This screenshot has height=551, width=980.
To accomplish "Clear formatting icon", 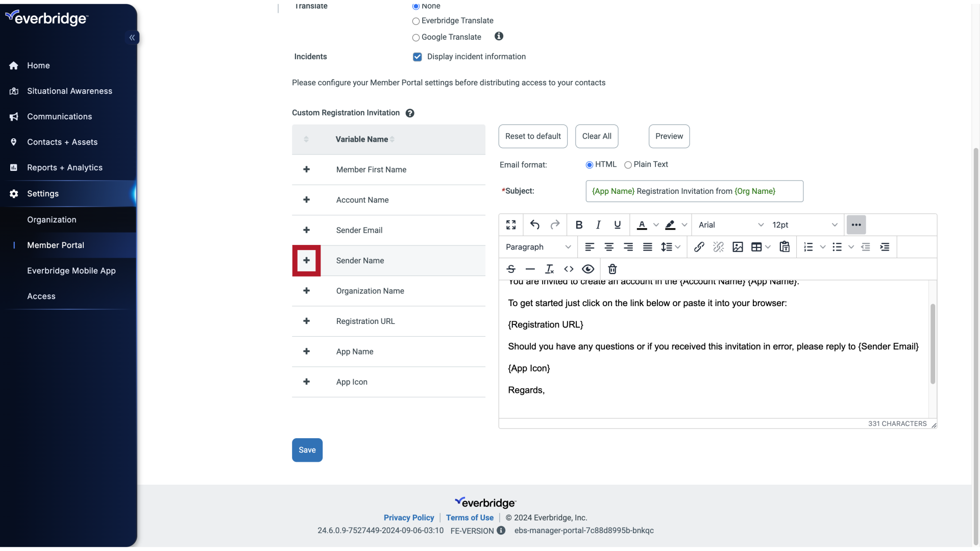I will [550, 269].
